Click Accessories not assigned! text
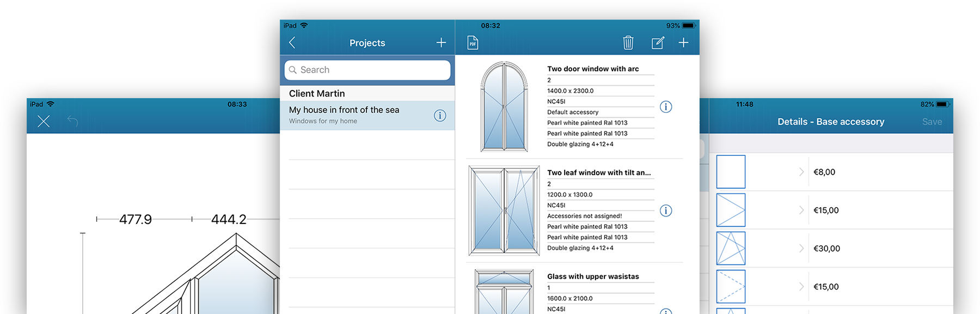This screenshot has height=314, width=980. 584,216
